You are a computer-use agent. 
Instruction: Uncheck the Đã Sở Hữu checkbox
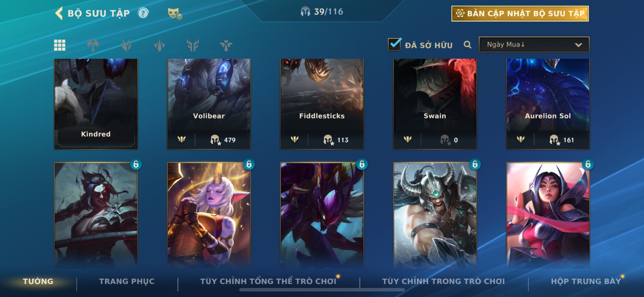[395, 44]
